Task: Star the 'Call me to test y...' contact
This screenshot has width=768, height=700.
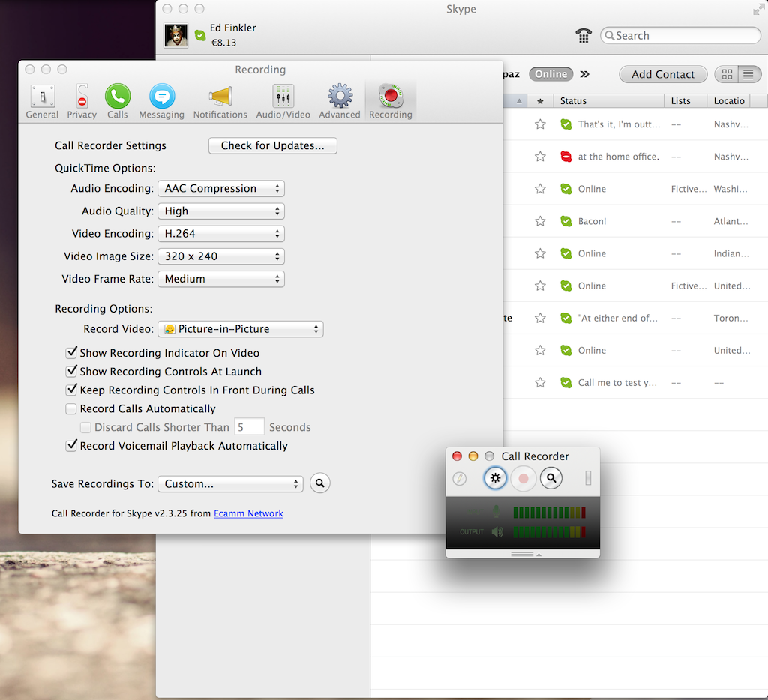Action: click(540, 383)
